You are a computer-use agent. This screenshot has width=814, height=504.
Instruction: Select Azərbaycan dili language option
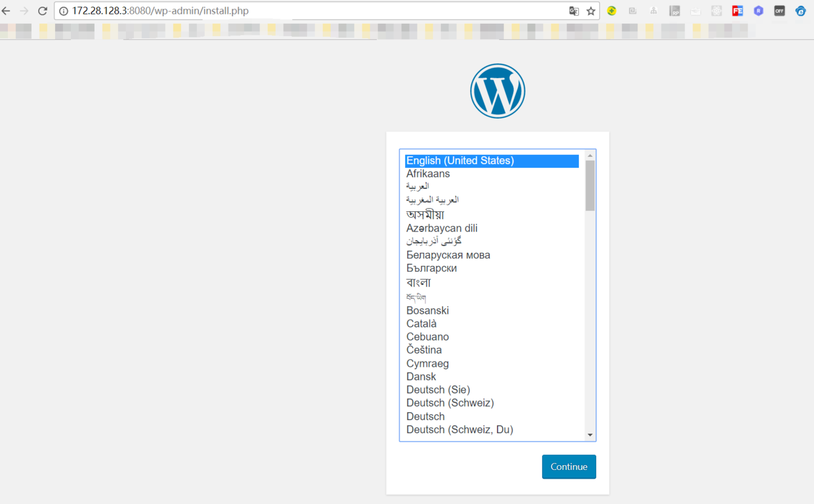(x=492, y=228)
